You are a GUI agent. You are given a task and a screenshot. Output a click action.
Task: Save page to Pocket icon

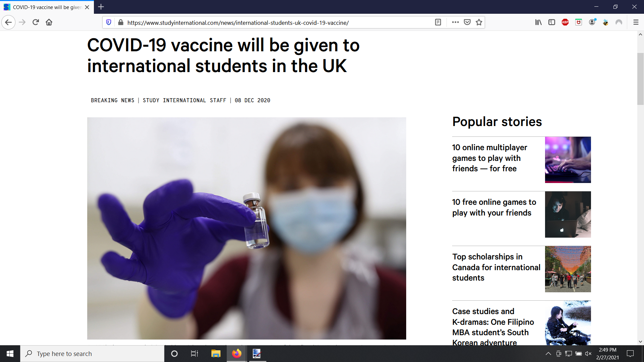point(467,22)
